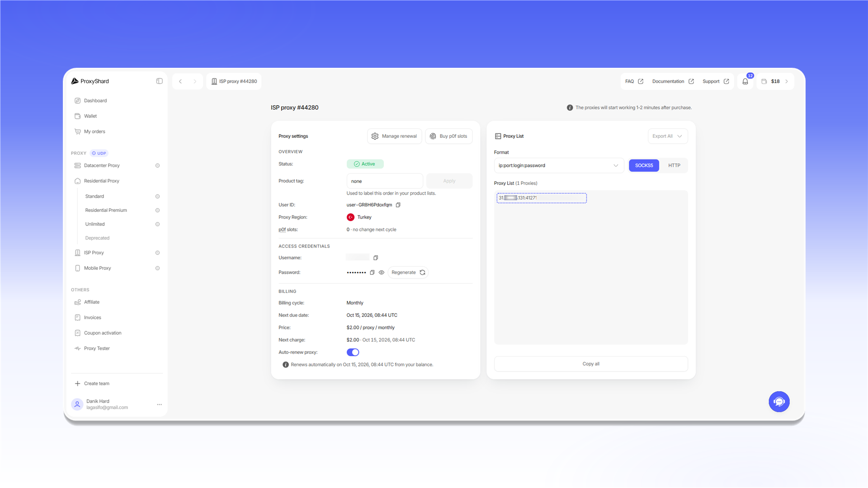Screen dimensions: 868x488
Task: Click Product tag input field
Action: pos(385,181)
